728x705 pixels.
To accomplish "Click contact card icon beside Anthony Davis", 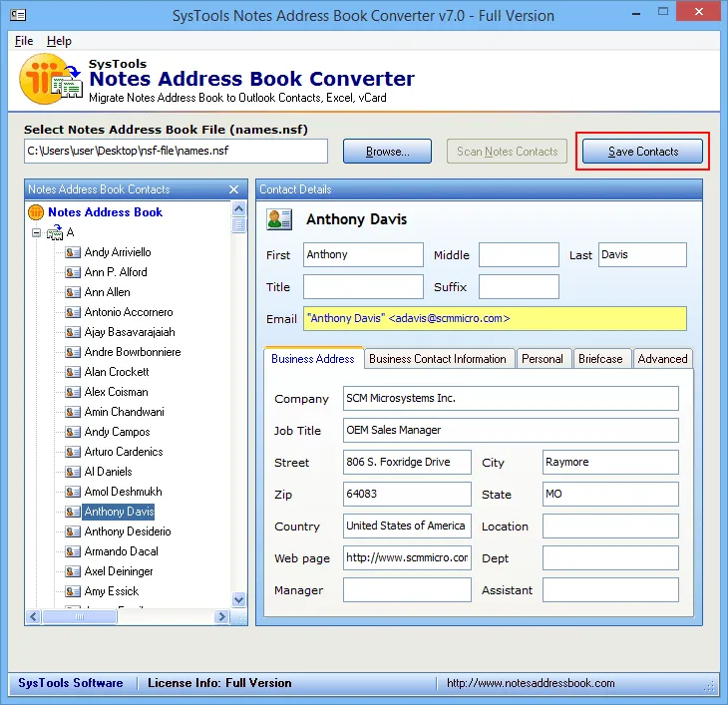I will click(x=73, y=512).
